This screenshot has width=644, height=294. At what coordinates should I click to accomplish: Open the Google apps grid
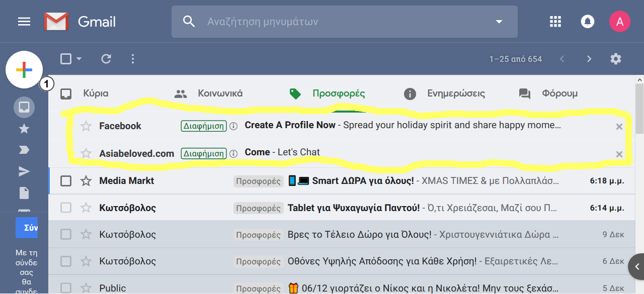click(555, 22)
